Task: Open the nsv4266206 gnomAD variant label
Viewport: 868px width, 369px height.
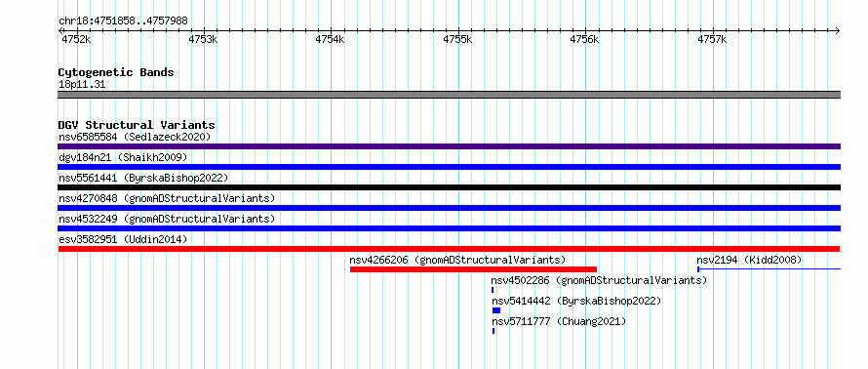Action: click(x=457, y=260)
